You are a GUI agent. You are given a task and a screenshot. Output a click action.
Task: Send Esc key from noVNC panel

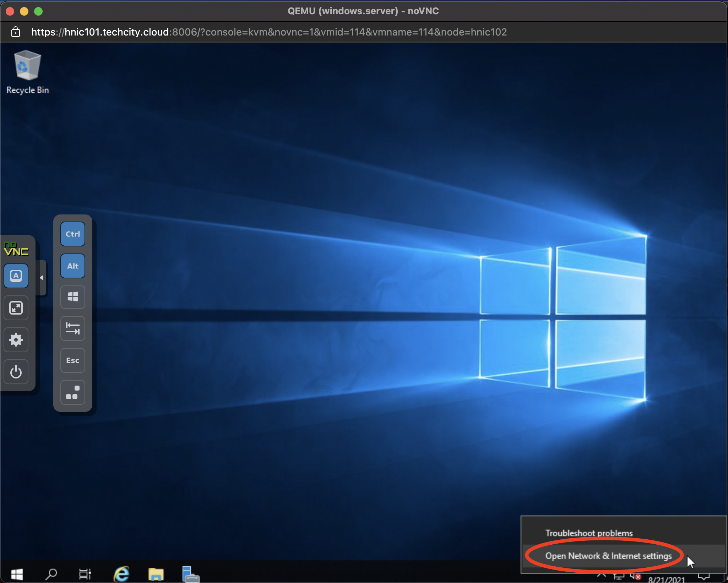pos(73,360)
